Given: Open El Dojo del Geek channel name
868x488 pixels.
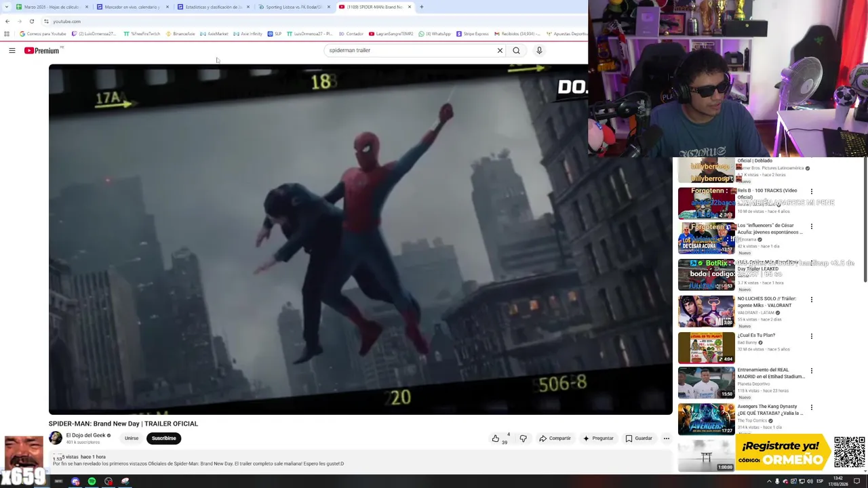Looking at the screenshot, I should coord(85,435).
